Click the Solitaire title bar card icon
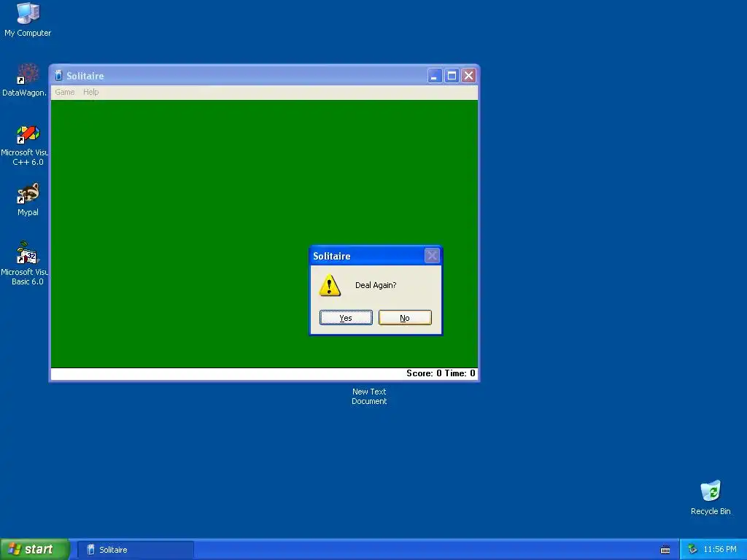This screenshot has height=560, width=747. 58,76
